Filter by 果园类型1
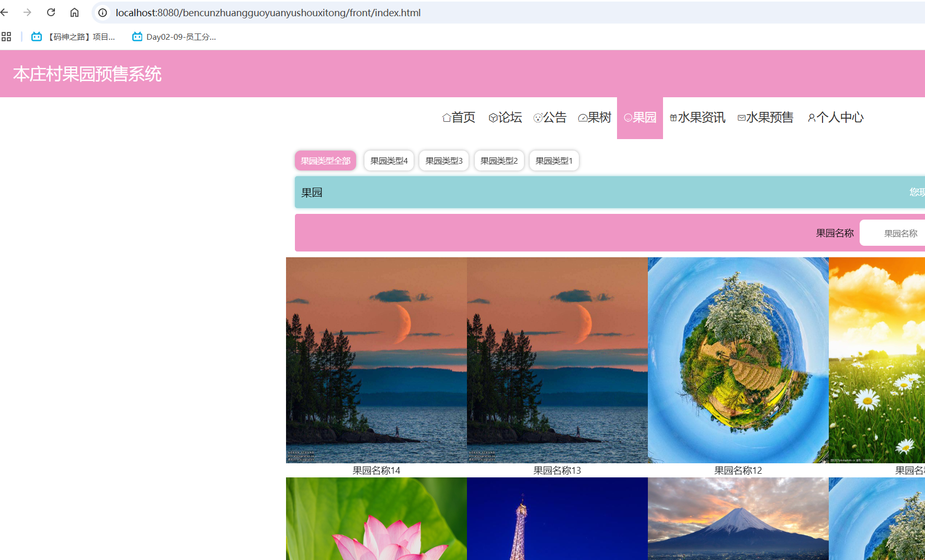 point(554,161)
